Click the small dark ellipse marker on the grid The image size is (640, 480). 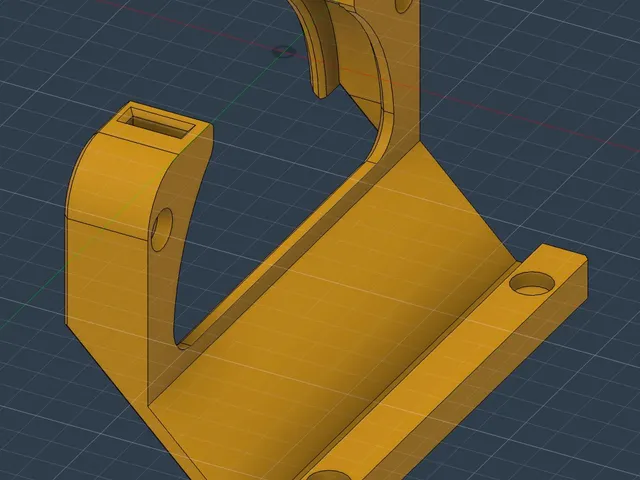pos(284,52)
